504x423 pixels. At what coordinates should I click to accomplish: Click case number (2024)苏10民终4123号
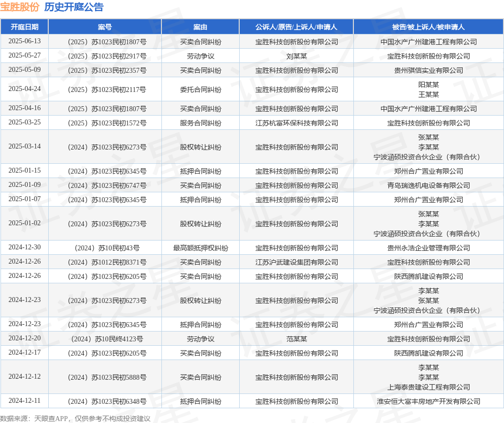tap(107, 339)
